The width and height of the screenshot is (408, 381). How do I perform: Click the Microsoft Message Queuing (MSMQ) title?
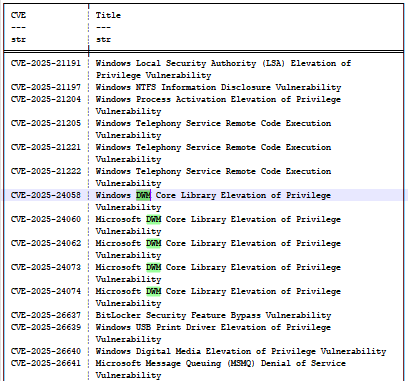click(x=221, y=369)
